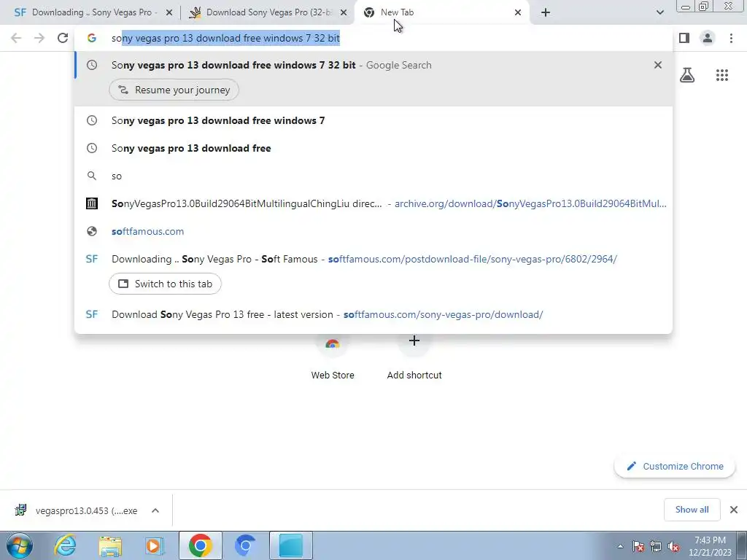Click Resume your journey chip

coord(174,90)
